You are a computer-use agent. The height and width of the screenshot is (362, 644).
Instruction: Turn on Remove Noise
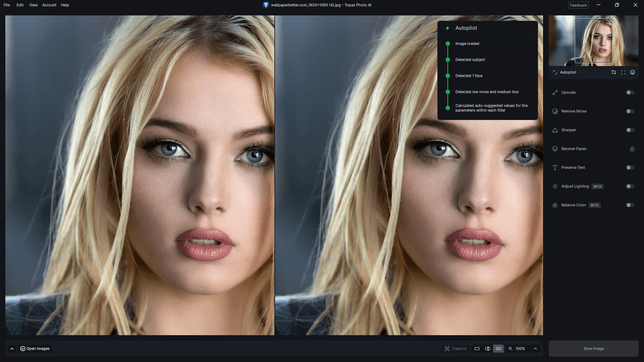(630, 111)
